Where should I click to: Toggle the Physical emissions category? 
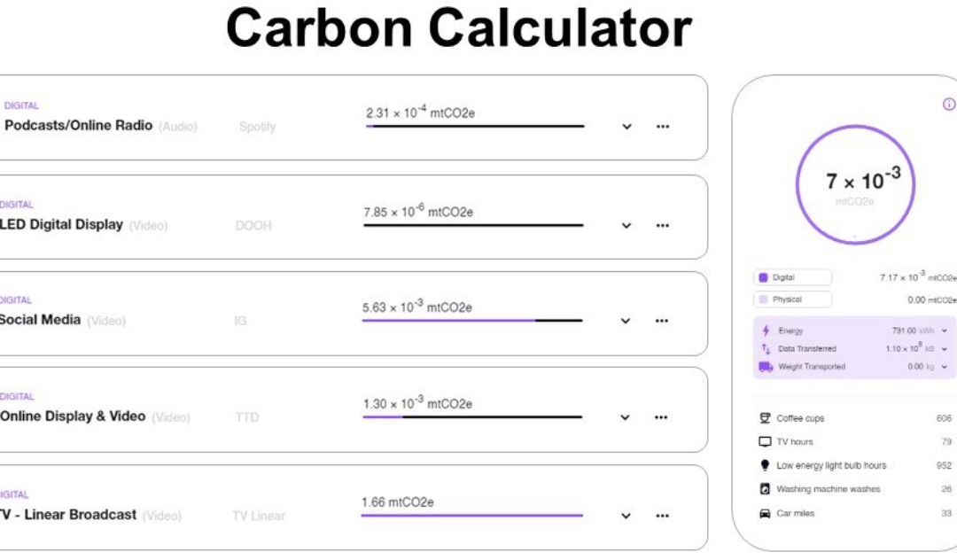pyautogui.click(x=793, y=299)
